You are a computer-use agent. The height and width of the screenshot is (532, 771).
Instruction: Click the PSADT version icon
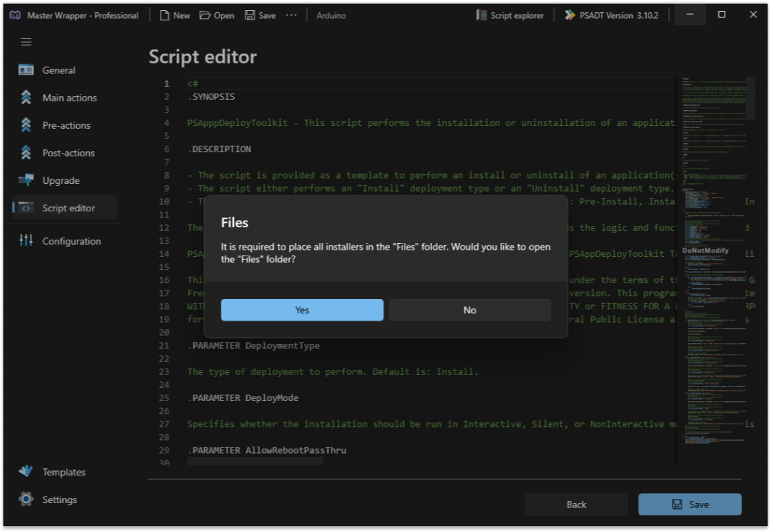(x=570, y=15)
